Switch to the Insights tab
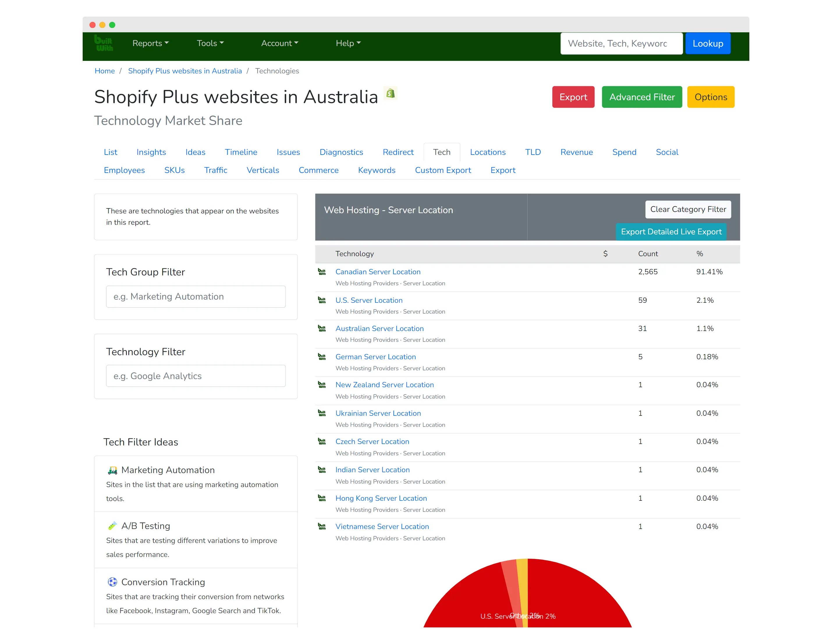This screenshot has width=832, height=644. pos(151,152)
